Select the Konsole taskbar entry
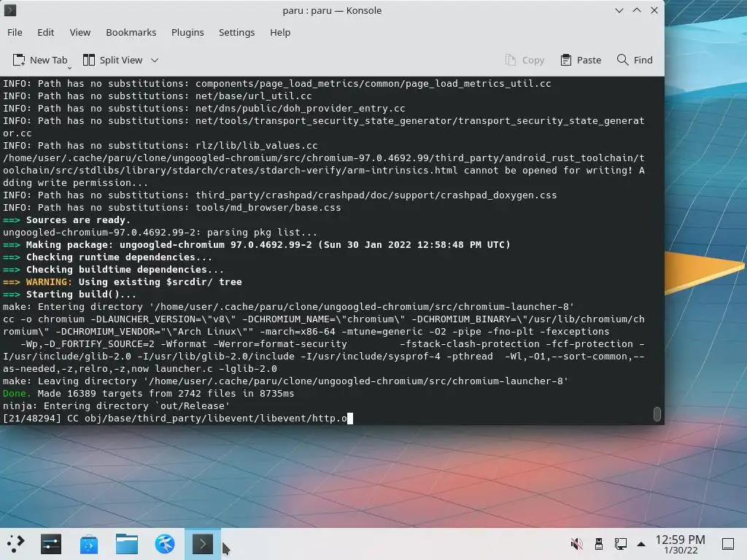 click(203, 544)
